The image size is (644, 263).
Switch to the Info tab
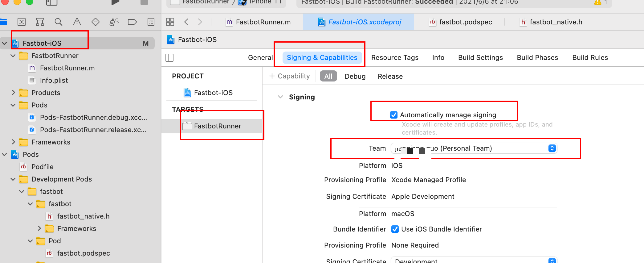(x=438, y=58)
